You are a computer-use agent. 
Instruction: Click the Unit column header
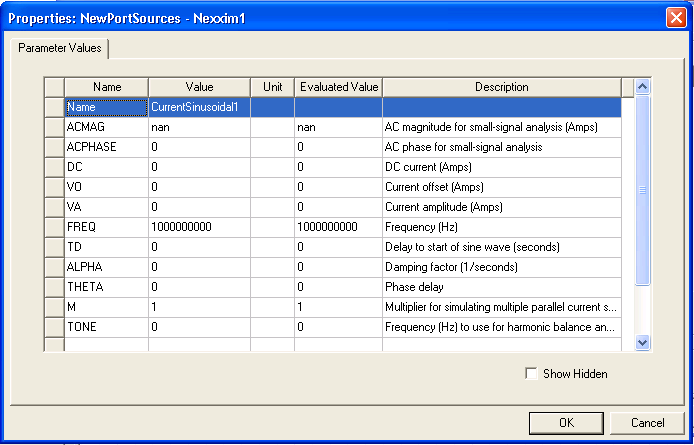click(272, 87)
